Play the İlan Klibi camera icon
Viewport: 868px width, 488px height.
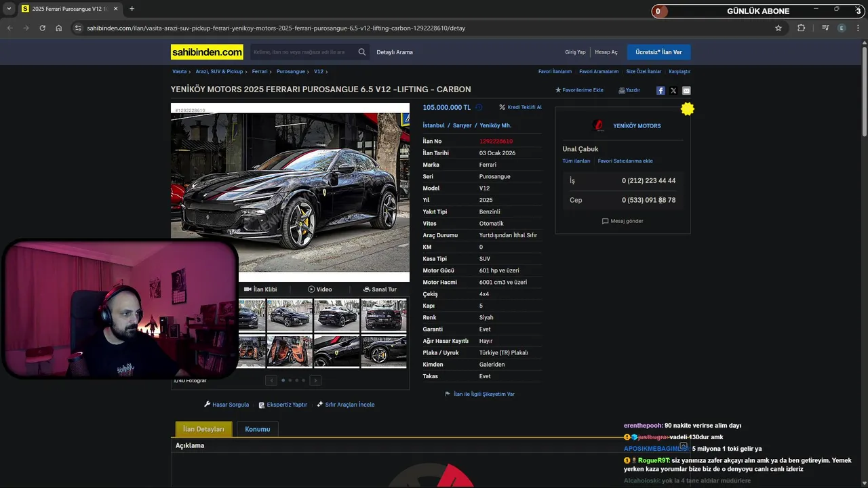point(260,289)
